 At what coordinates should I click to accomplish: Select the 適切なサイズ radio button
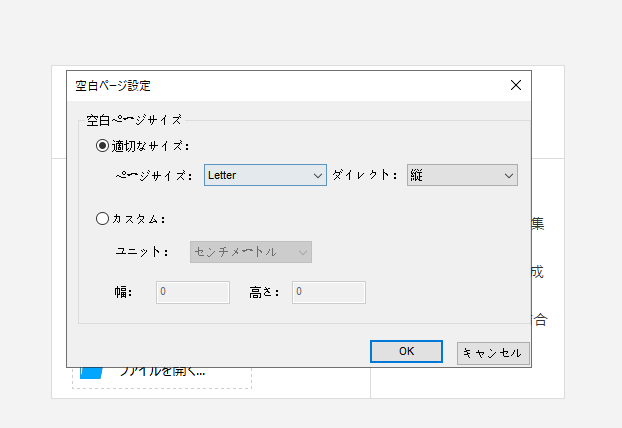click(102, 146)
